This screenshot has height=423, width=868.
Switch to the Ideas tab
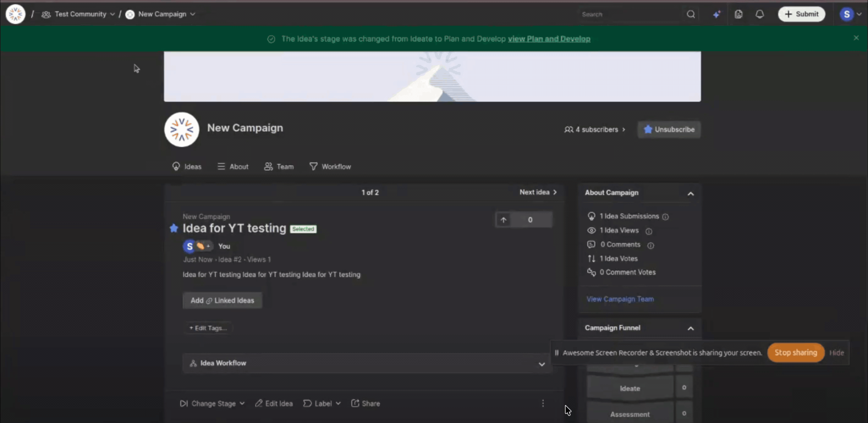187,167
